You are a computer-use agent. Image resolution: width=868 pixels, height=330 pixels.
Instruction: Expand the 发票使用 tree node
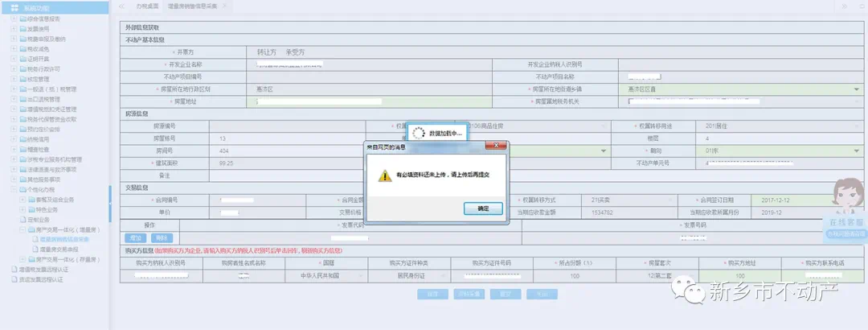(x=14, y=28)
